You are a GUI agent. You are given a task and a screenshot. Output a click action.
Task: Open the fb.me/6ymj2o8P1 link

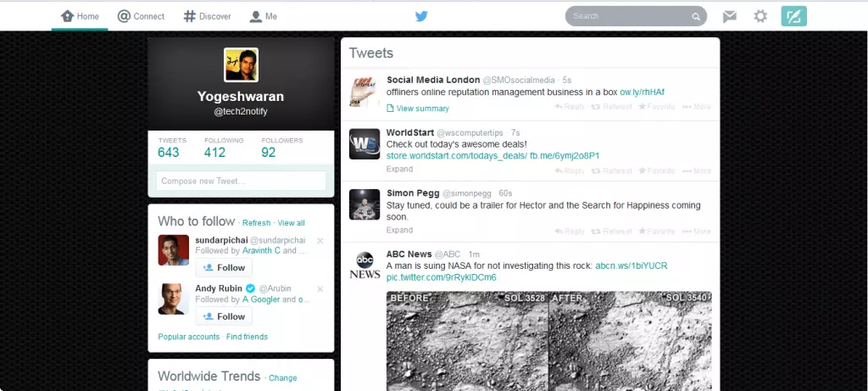tap(565, 156)
